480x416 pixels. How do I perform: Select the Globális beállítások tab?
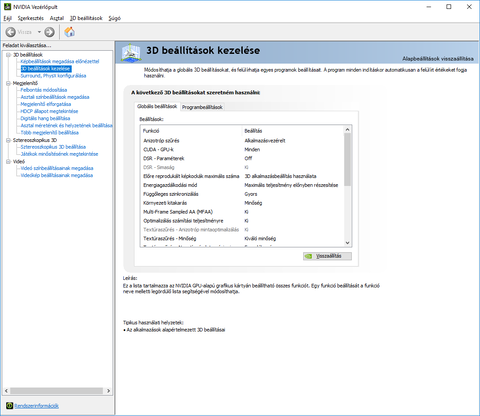click(x=157, y=106)
